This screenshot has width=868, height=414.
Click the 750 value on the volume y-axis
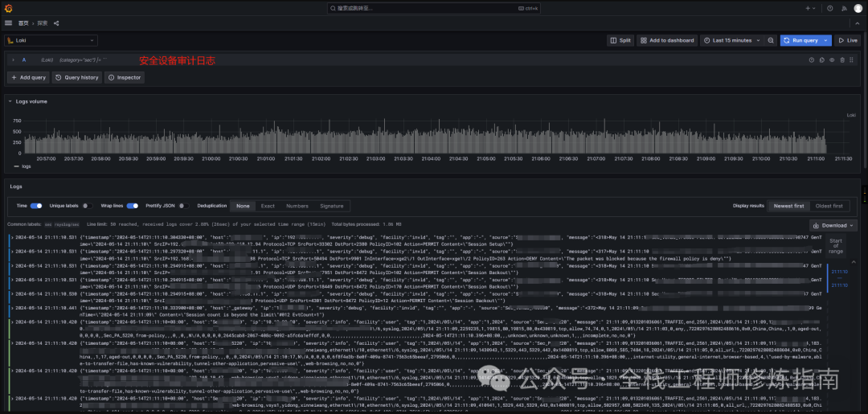(x=17, y=120)
